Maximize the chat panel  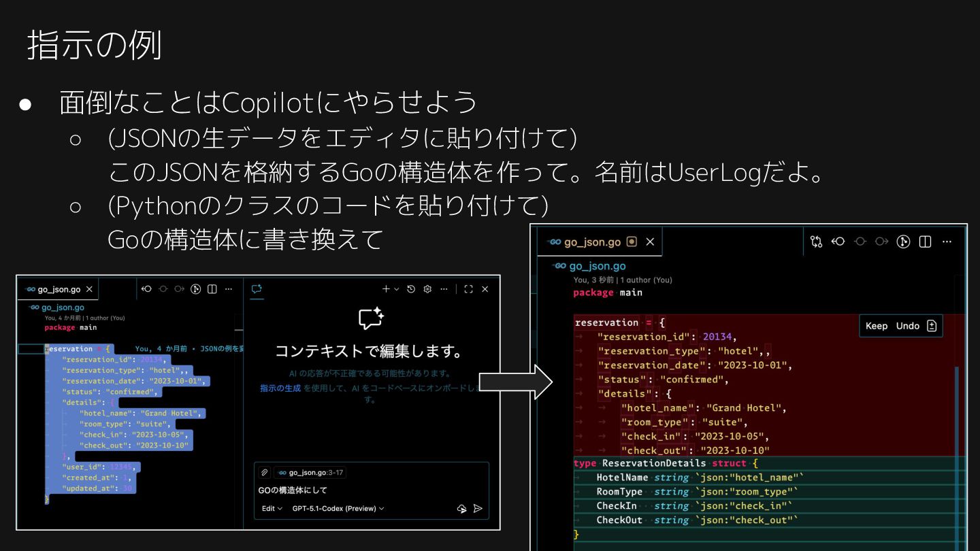click(x=468, y=289)
